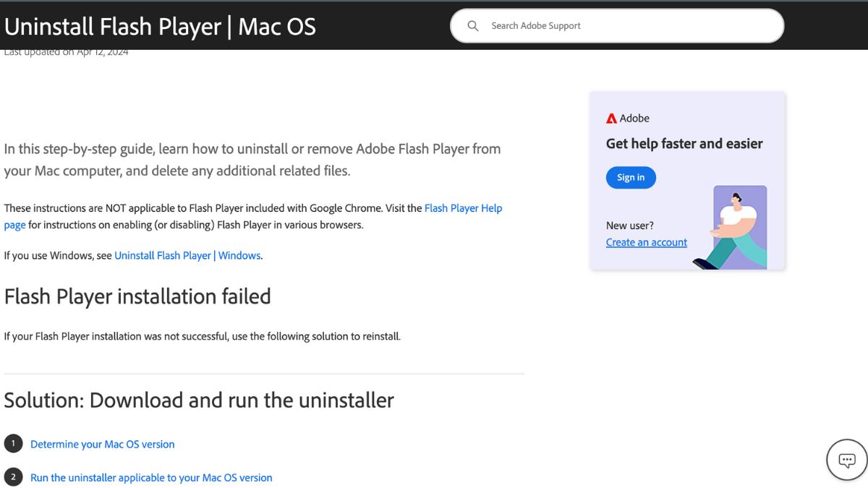Open Uninstall Flash Player | Windows link

[x=187, y=255]
